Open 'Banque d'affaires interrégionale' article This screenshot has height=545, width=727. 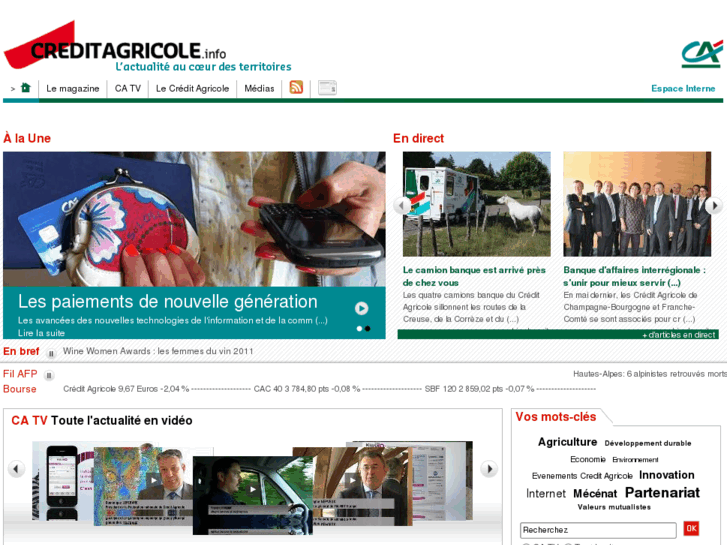coord(634,276)
